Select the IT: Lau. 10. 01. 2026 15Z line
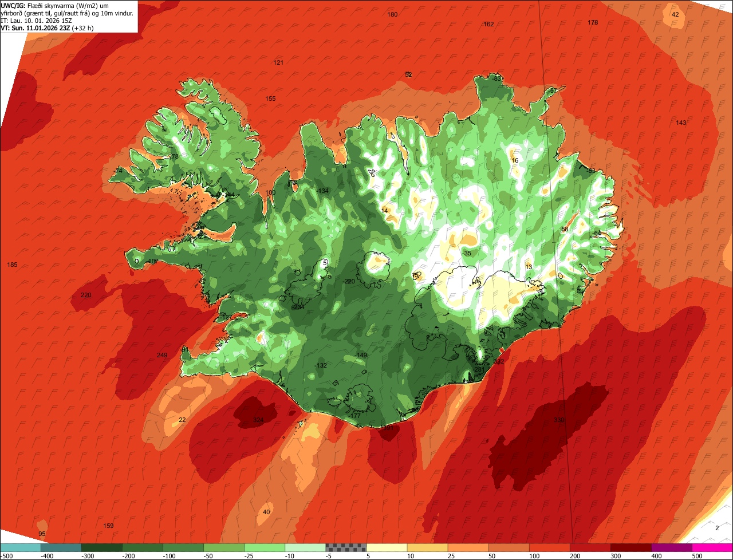 [x=36, y=20]
